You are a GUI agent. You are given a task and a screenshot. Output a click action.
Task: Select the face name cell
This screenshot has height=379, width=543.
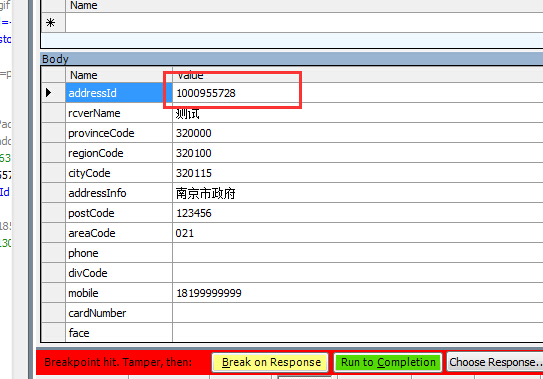[x=119, y=333]
